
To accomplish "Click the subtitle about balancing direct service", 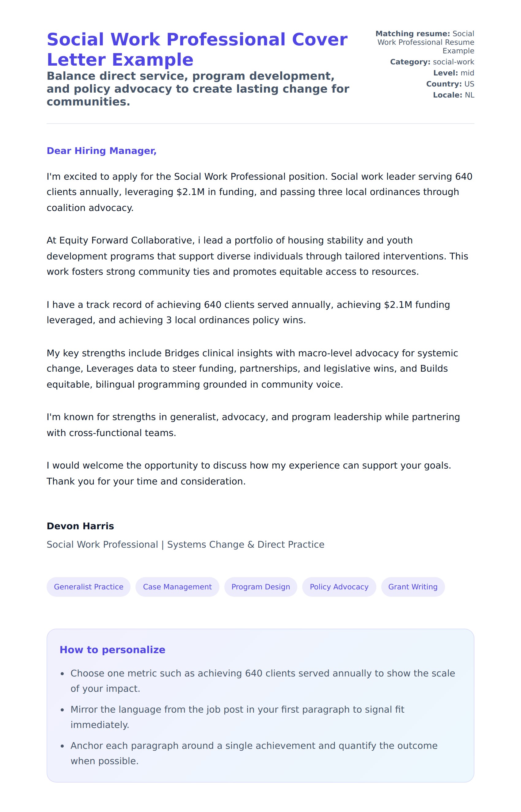I will tap(198, 89).
